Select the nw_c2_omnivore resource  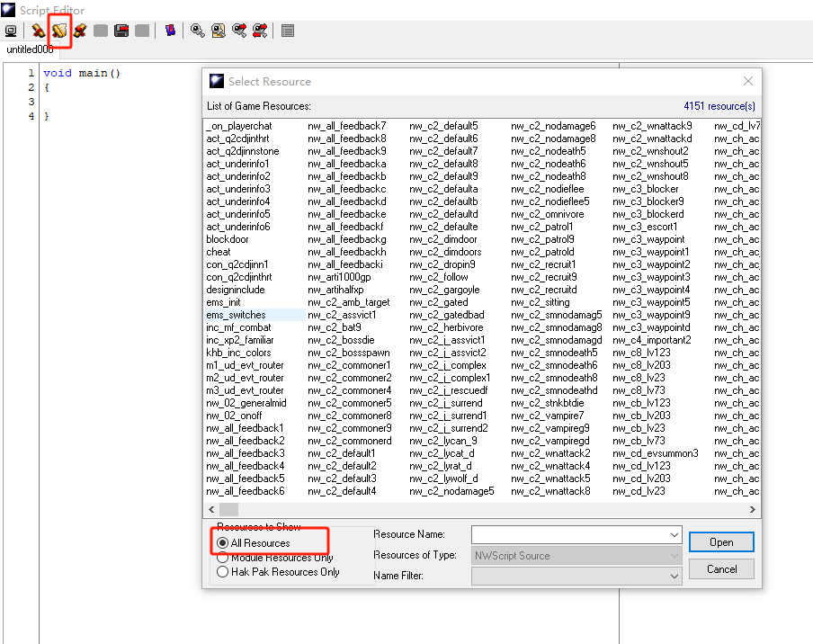[548, 214]
